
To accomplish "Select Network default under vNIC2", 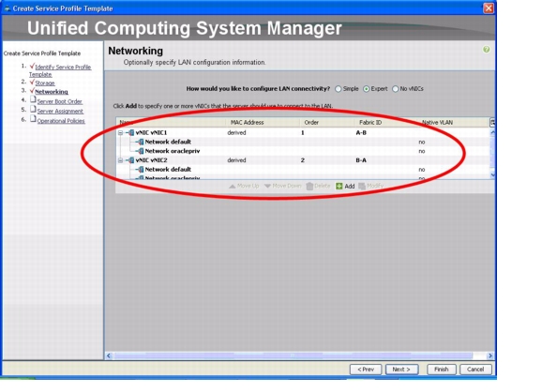I will point(303,170).
